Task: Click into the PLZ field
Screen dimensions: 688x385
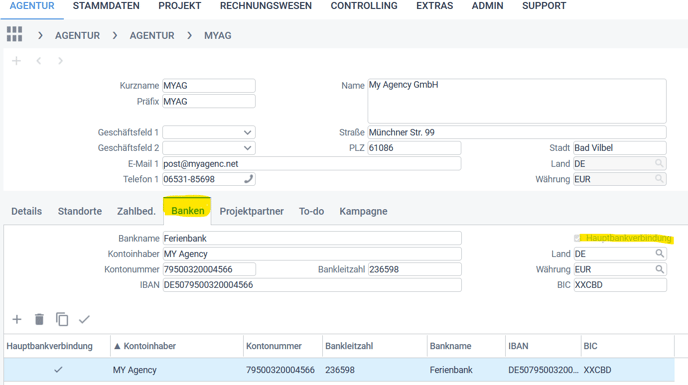Action: click(414, 148)
